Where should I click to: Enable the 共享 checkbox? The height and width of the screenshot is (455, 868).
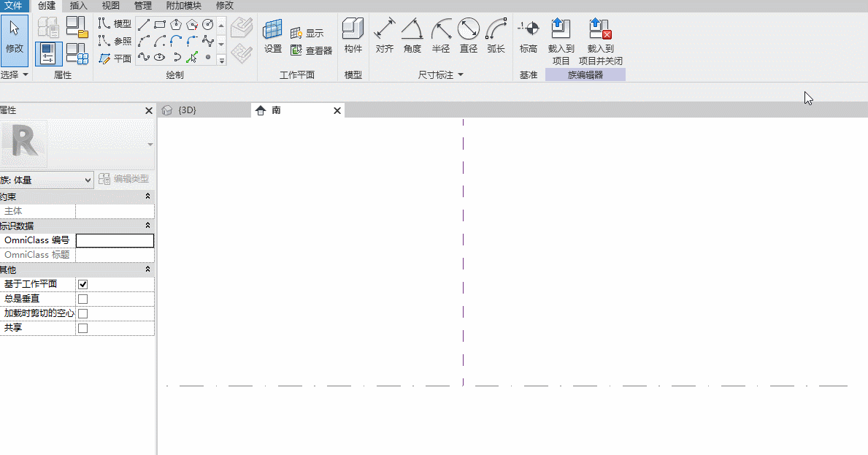(x=82, y=328)
